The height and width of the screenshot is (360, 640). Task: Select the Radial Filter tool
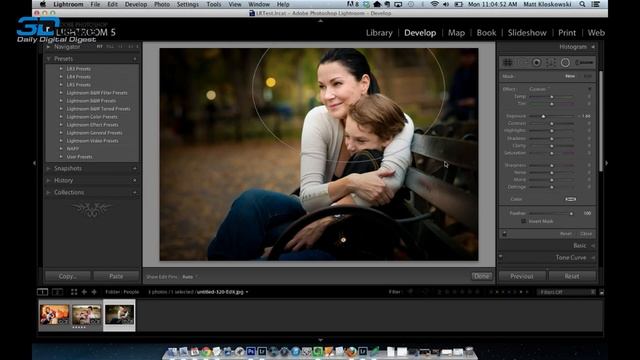(x=565, y=62)
